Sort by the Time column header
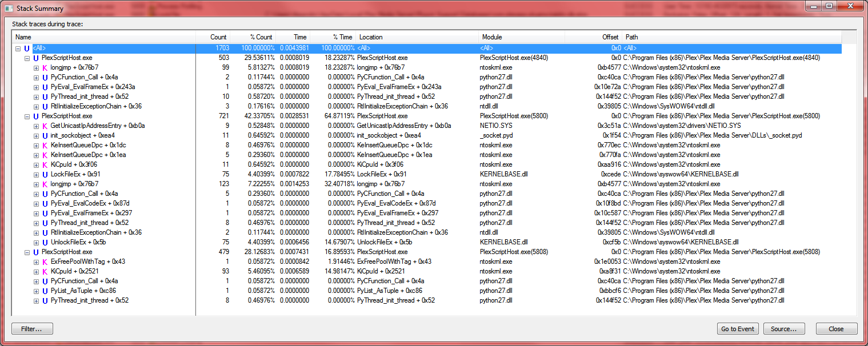Viewport: 868px width, 346px height. (x=293, y=37)
